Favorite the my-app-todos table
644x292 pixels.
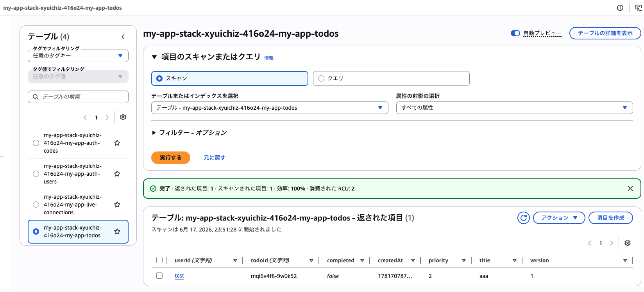coord(117,231)
